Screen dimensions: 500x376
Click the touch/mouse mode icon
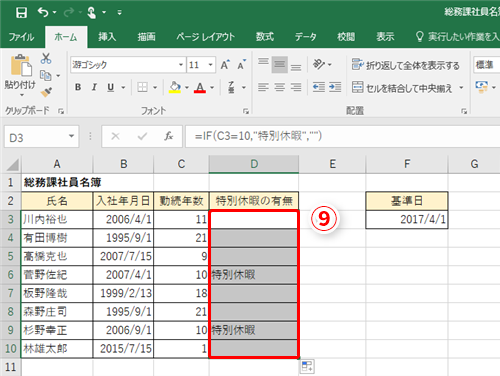click(92, 13)
